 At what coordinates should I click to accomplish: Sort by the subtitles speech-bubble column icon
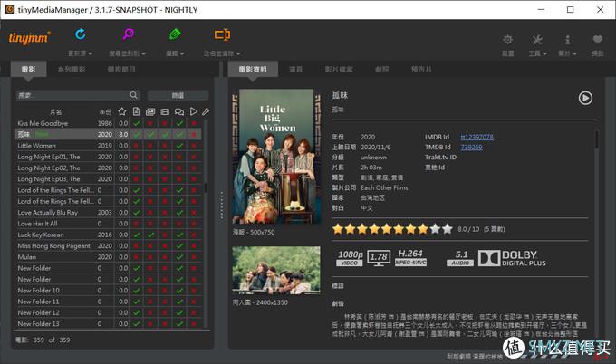[x=179, y=112]
